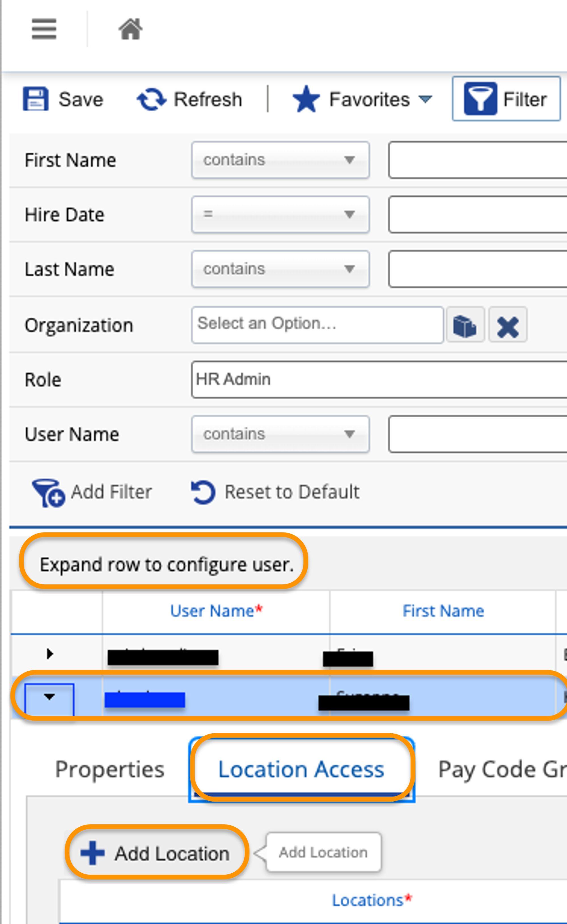567x924 pixels.
Task: Open User Name contains dropdown
Action: tap(280, 434)
